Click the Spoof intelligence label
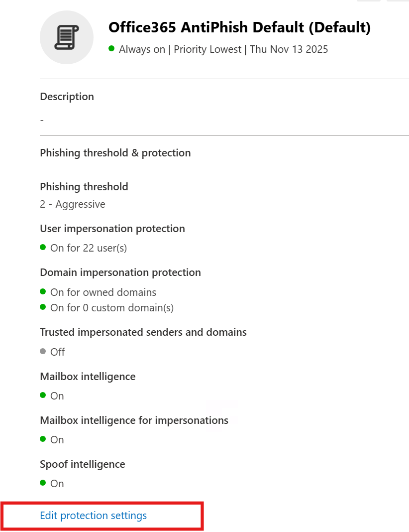The height and width of the screenshot is (532, 409). pyautogui.click(x=83, y=464)
